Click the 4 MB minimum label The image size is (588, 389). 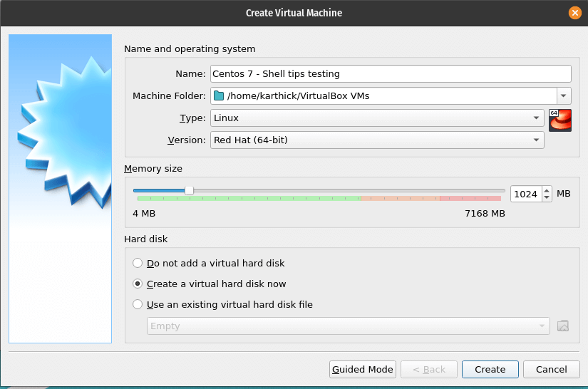coord(144,214)
